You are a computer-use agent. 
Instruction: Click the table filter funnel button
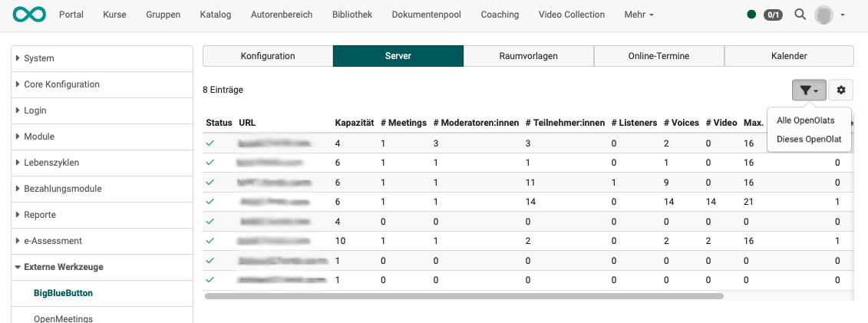click(809, 90)
